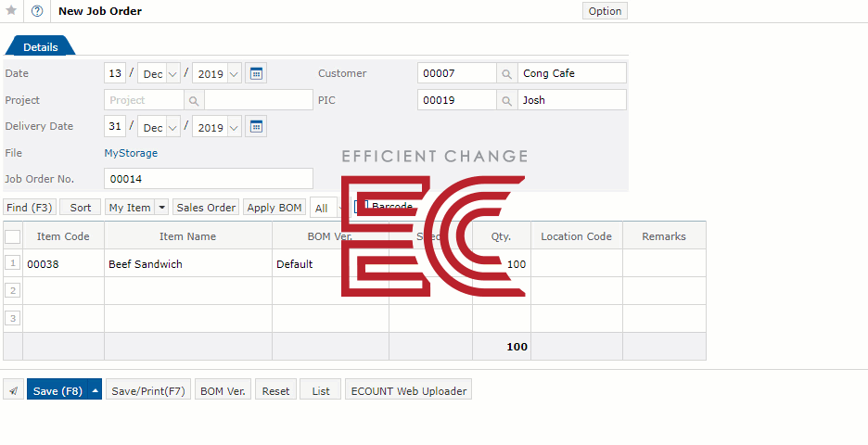Click the My Item button
Screen dimensions: 868x445
(x=130, y=207)
